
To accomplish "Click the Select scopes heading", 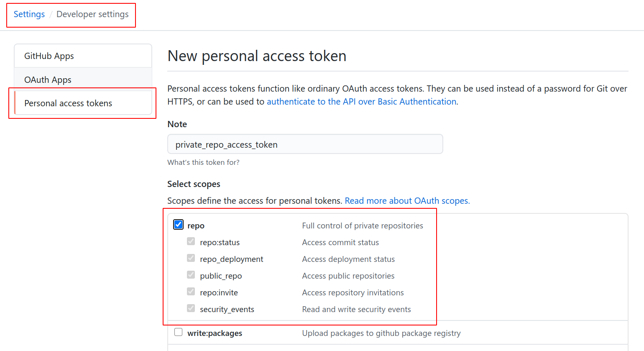I will [x=194, y=184].
